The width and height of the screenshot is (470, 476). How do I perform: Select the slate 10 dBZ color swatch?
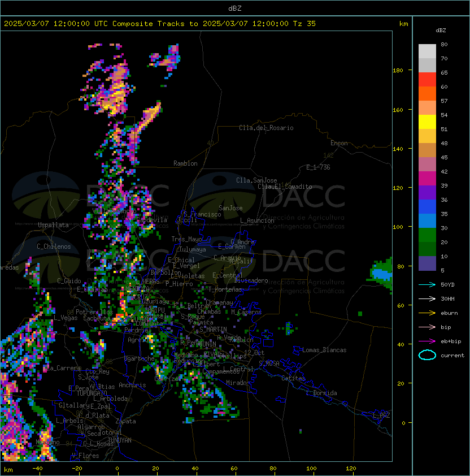tap(427, 263)
